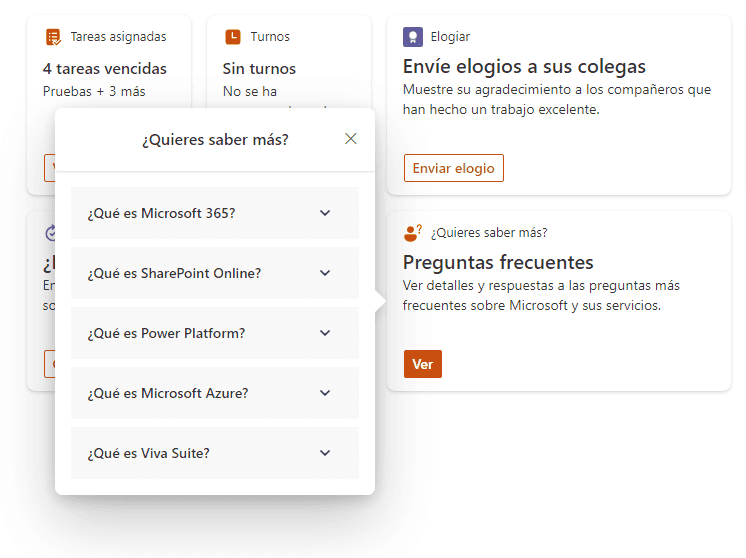Open the 4 tareas vencidas card heading
Screen dimensions: 746x558
tap(105, 69)
